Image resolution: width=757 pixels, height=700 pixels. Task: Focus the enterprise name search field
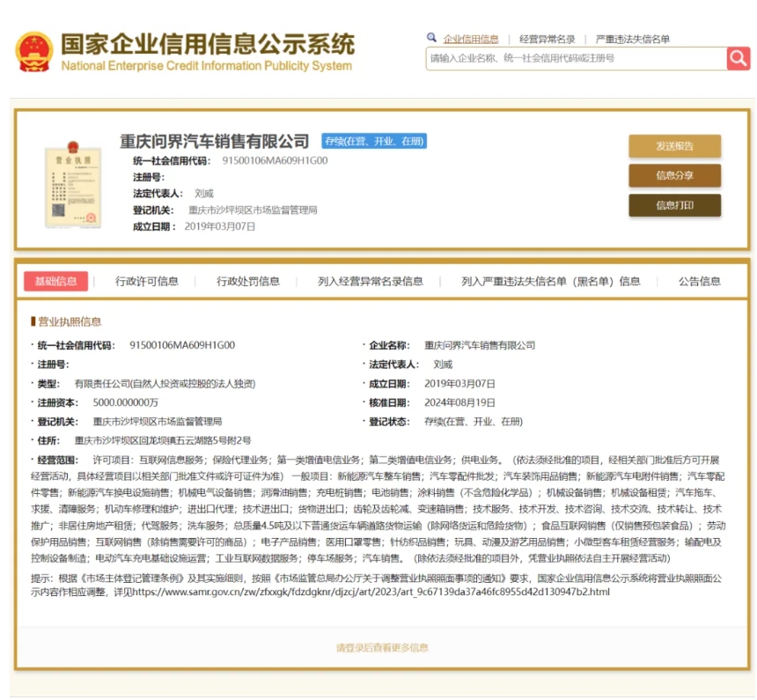(x=577, y=58)
